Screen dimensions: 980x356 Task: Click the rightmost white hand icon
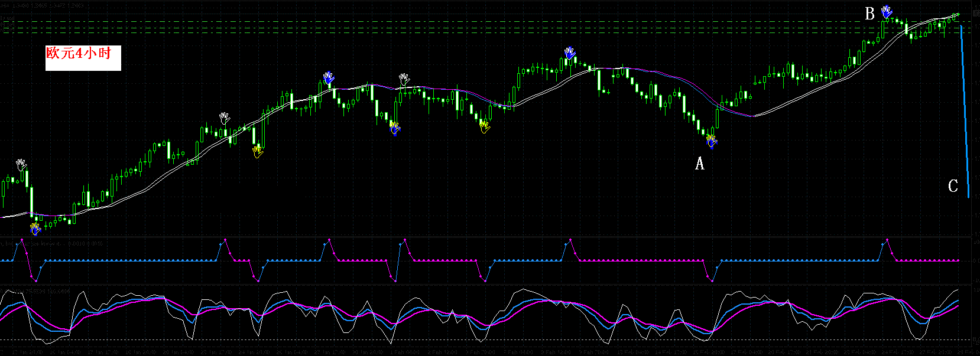(404, 79)
